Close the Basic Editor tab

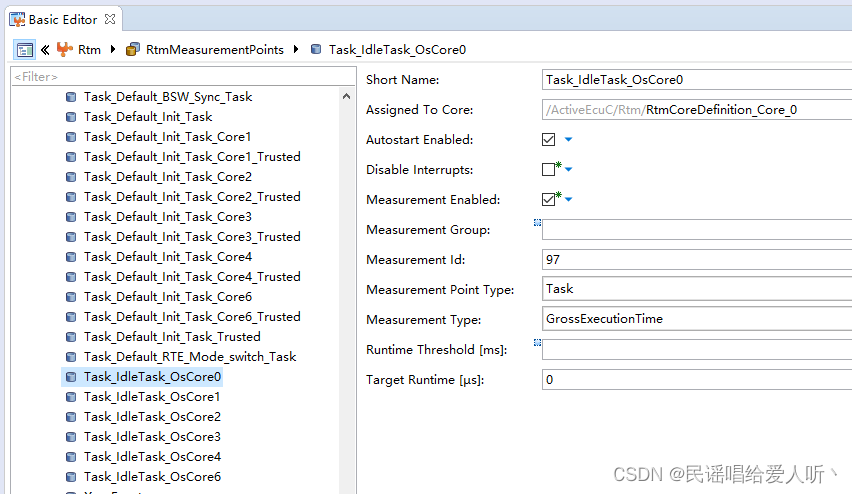(x=110, y=19)
